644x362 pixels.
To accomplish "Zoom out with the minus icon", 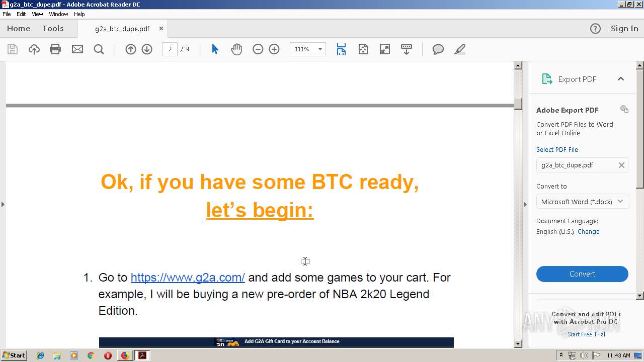I will (258, 49).
